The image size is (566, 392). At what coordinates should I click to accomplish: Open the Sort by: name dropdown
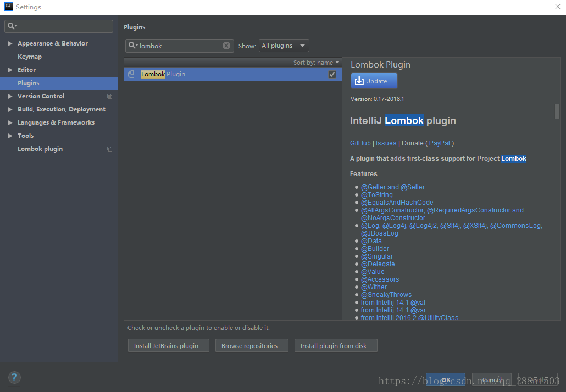[x=316, y=63]
